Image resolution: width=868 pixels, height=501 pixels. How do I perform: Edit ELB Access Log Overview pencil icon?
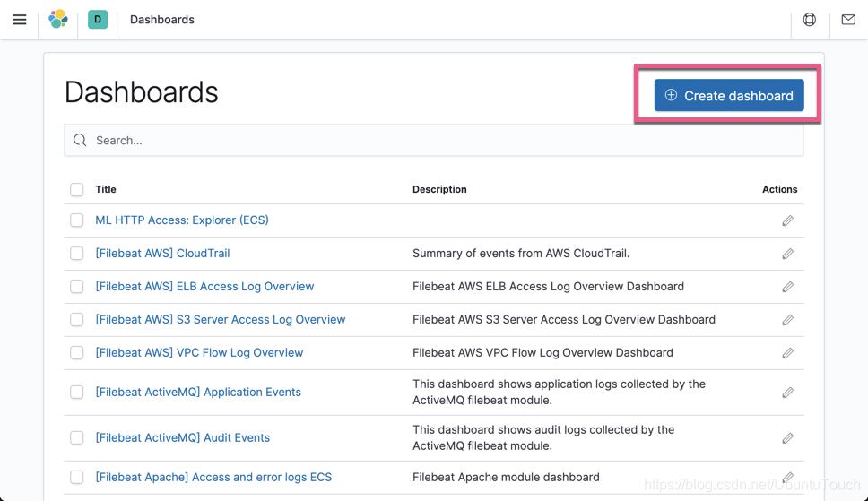(x=787, y=287)
